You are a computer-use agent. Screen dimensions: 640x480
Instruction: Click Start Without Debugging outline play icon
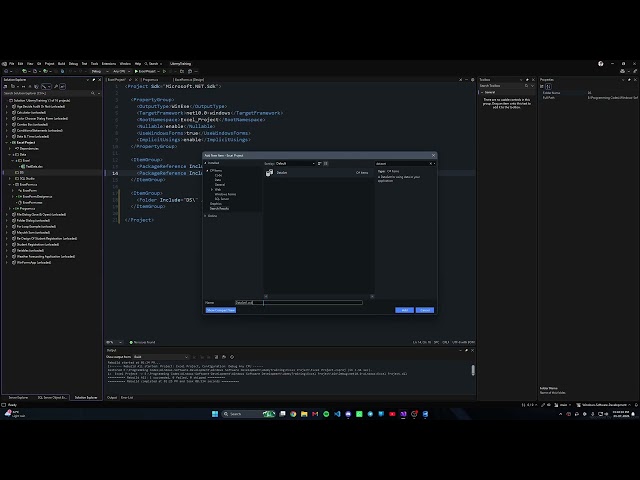164,71
